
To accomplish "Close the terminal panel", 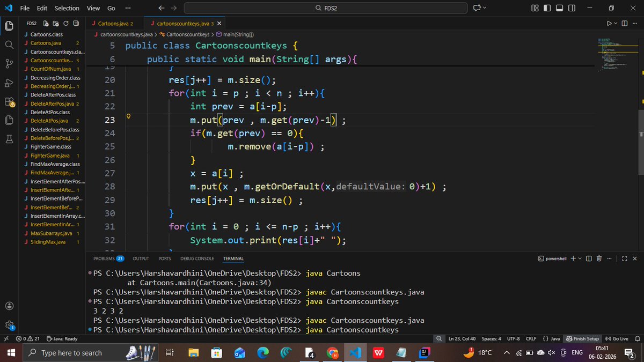I will coord(635,258).
